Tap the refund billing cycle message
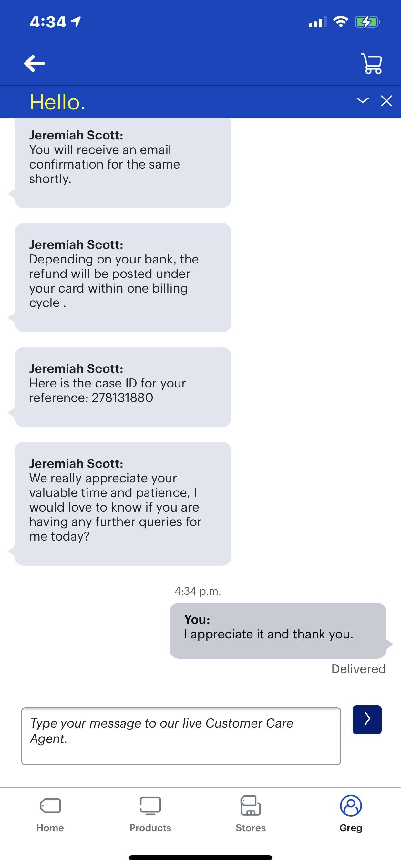Screen dimensions: 401x868 [x=123, y=277]
